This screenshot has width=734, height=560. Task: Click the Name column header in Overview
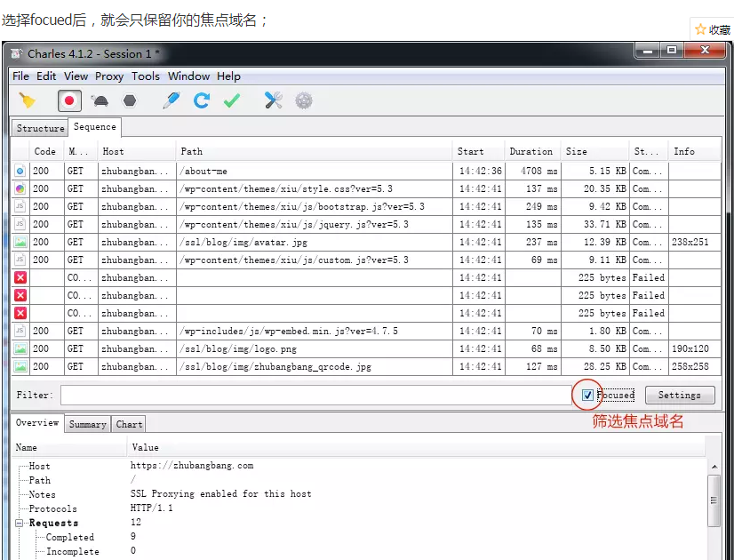tap(69, 447)
